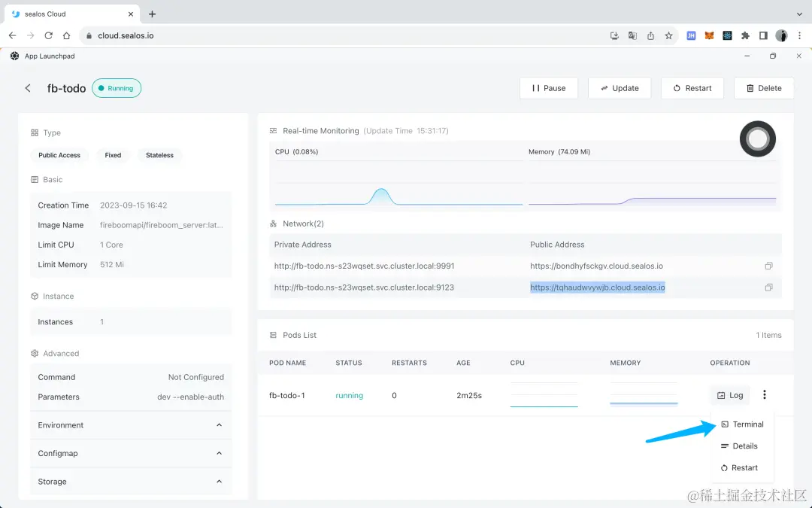Click the install app icon in the address bar
This screenshot has height=508, width=812.
coord(615,36)
